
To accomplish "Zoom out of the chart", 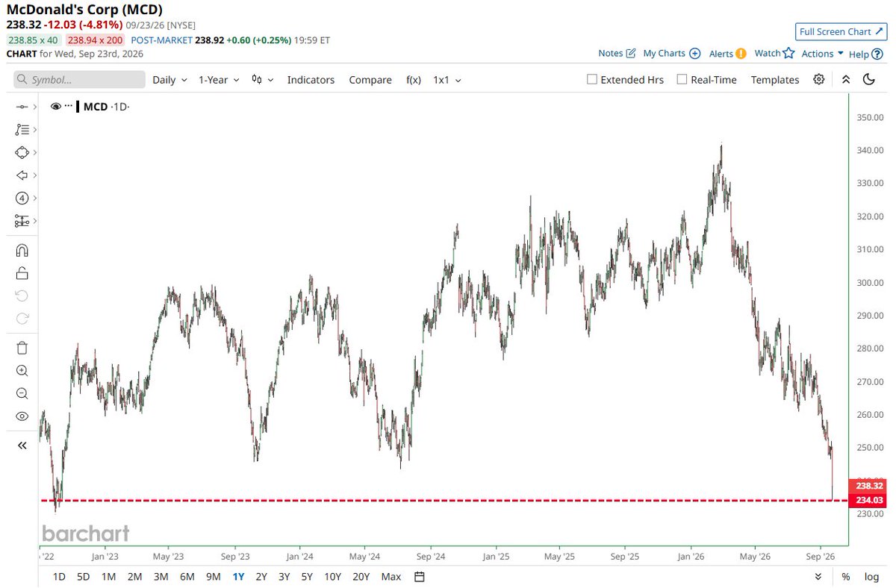I will (22, 393).
